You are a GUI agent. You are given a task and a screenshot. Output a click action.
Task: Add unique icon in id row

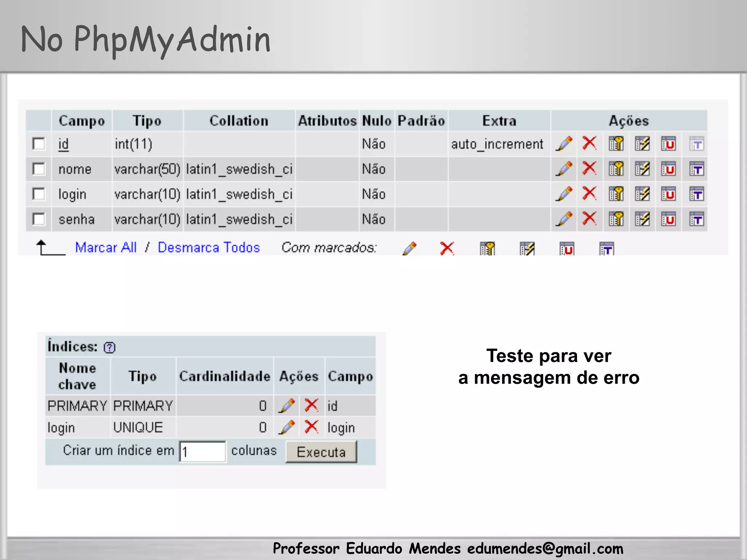(669, 144)
